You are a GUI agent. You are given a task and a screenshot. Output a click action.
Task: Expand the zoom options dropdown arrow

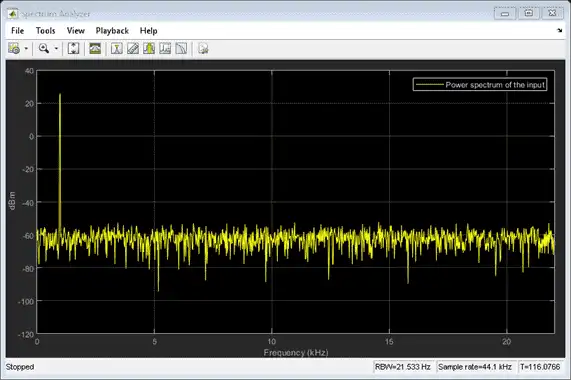tap(56, 48)
